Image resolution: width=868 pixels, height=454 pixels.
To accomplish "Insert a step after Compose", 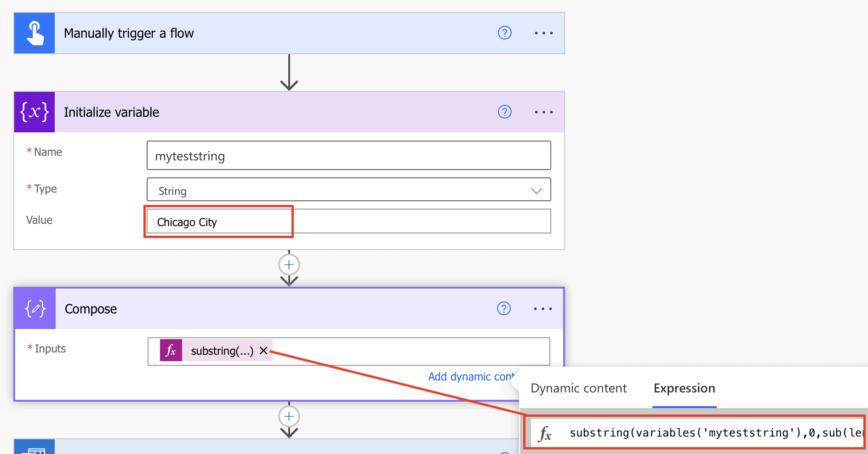I will tap(289, 416).
